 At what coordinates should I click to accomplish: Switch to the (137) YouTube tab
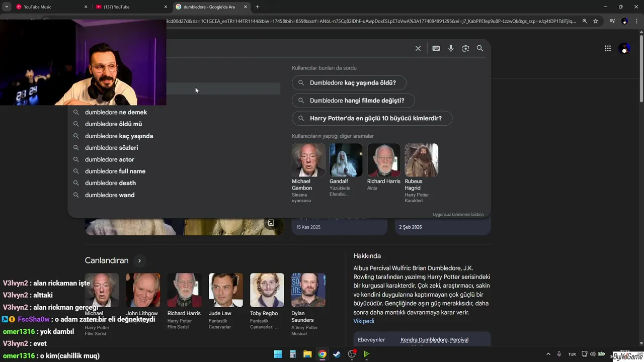[x=131, y=7]
